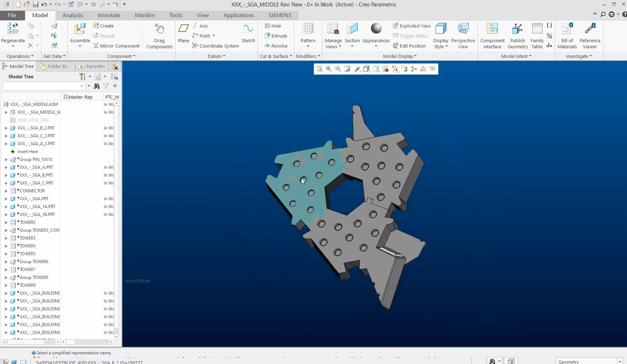Click the Regenerate icon
627x364 pixels.
tap(13, 29)
